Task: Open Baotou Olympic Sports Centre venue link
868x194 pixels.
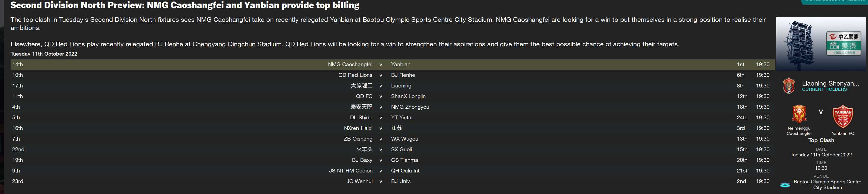Action: point(827,184)
